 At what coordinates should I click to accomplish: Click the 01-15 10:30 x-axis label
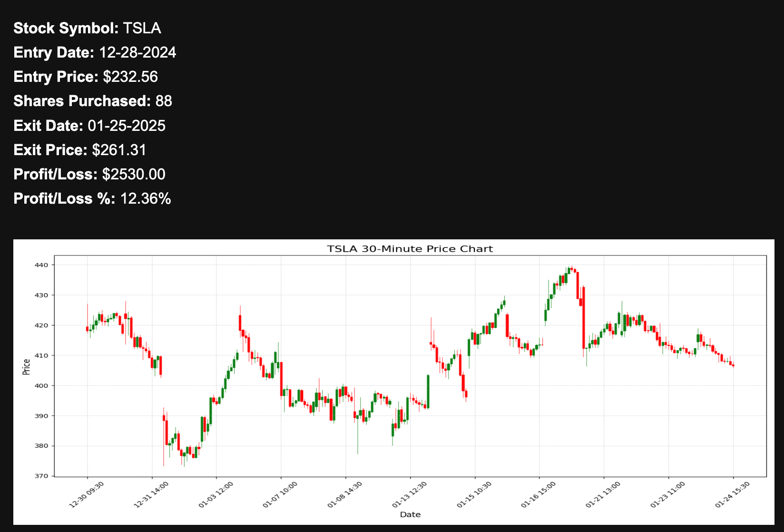point(474,494)
